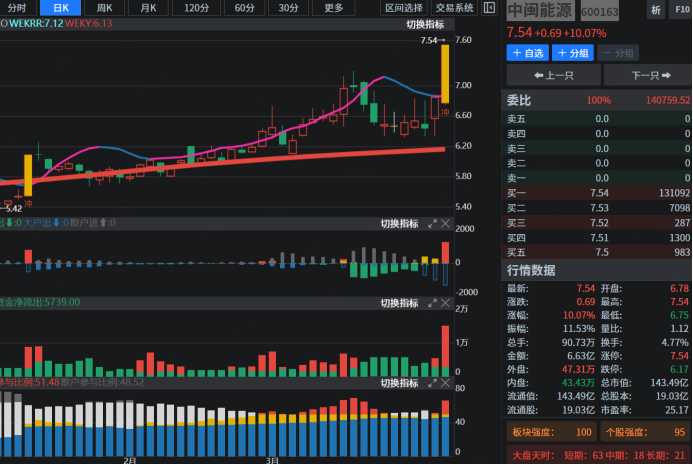Open the 更多 periods dropdown

coord(333,8)
